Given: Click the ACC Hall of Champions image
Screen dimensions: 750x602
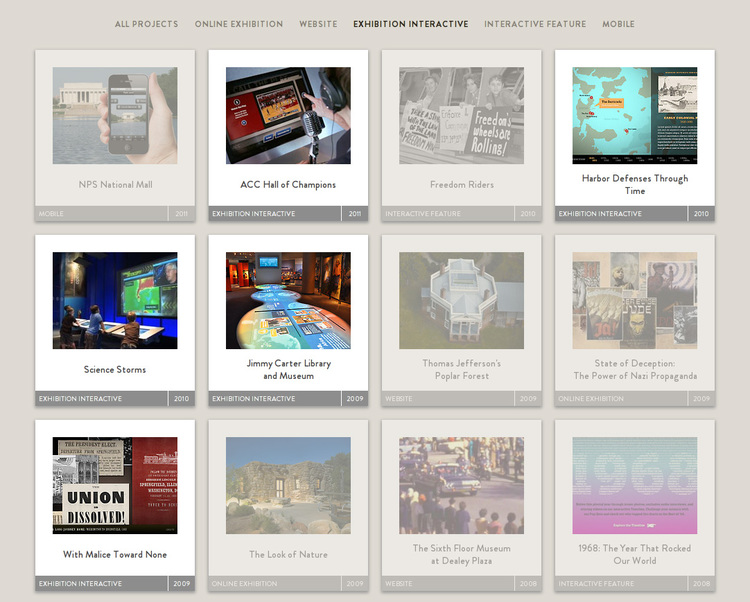Looking at the screenshot, I should tap(288, 116).
